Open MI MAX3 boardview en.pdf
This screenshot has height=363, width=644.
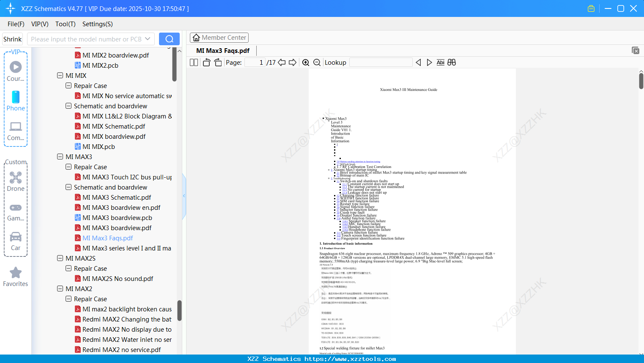pos(118,208)
